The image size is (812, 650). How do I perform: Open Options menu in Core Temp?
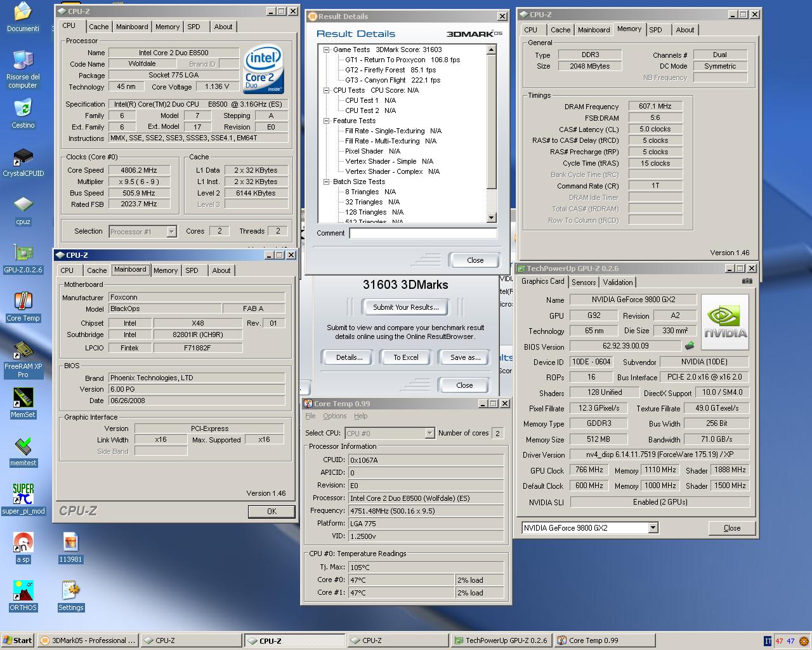pos(334,416)
